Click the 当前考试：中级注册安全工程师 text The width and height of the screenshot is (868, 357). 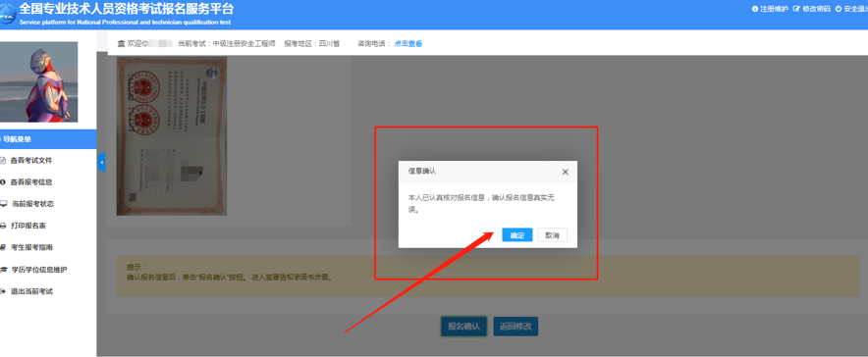tap(227, 44)
